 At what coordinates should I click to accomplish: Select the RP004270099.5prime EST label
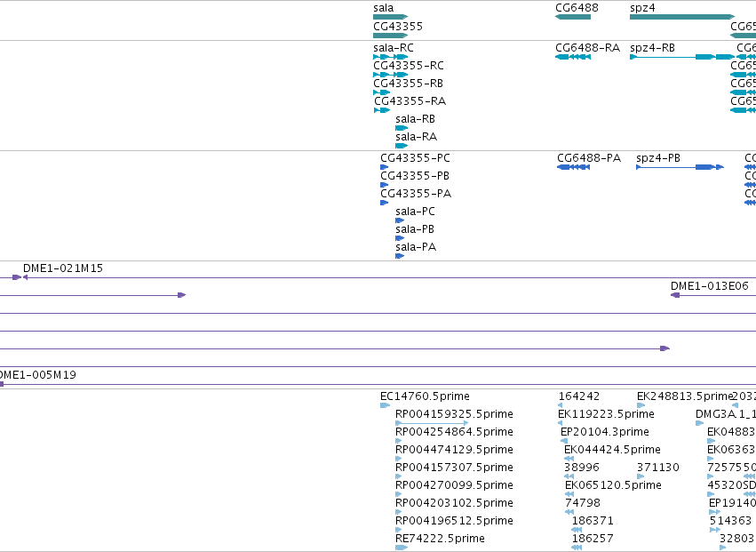[x=454, y=486]
